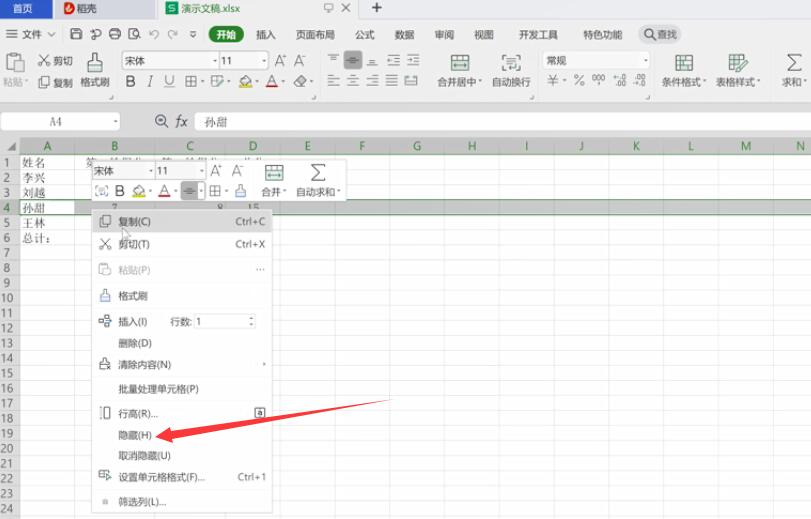Viewport: 811px width, 519px height.
Task: Expand the mini toolbar 合并 dropdown
Action: pos(284,191)
